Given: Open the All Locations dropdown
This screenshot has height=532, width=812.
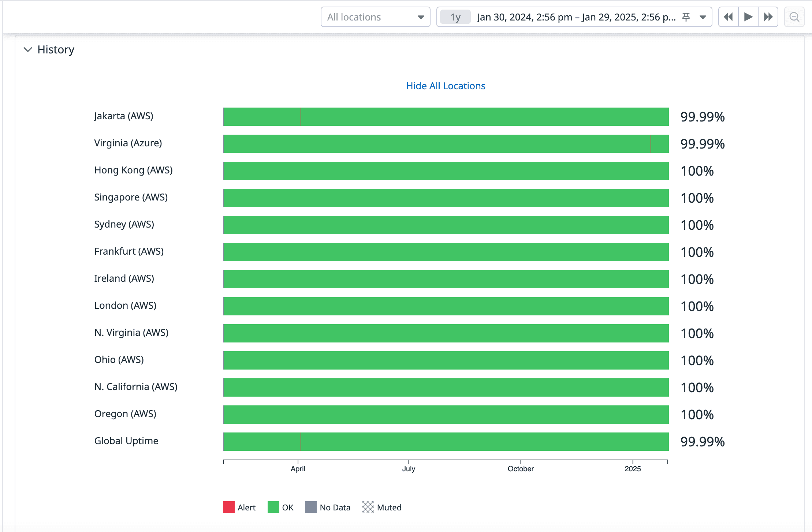Looking at the screenshot, I should [x=374, y=16].
